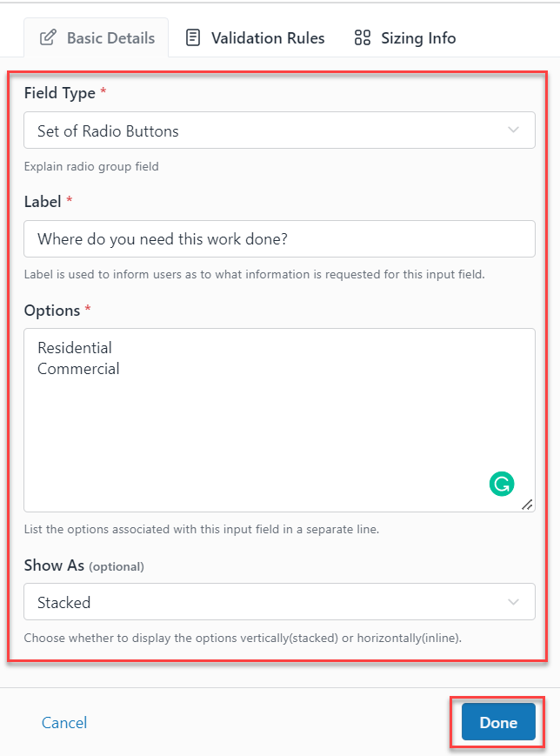Click the green Grammarly icon in Options box
Image resolution: width=560 pixels, height=756 pixels.
coord(502,484)
